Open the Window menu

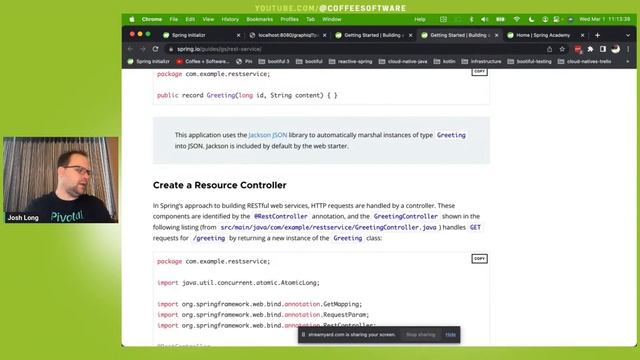pos(331,19)
